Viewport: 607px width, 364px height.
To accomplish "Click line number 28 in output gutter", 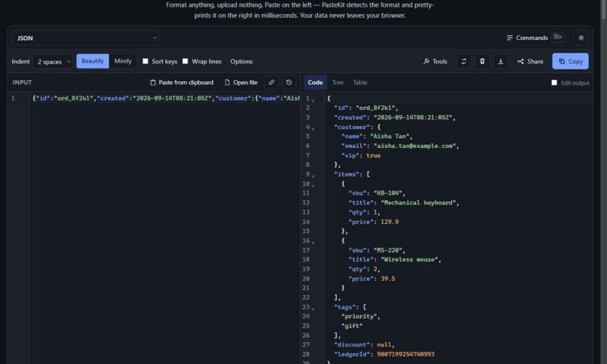I will [306, 354].
